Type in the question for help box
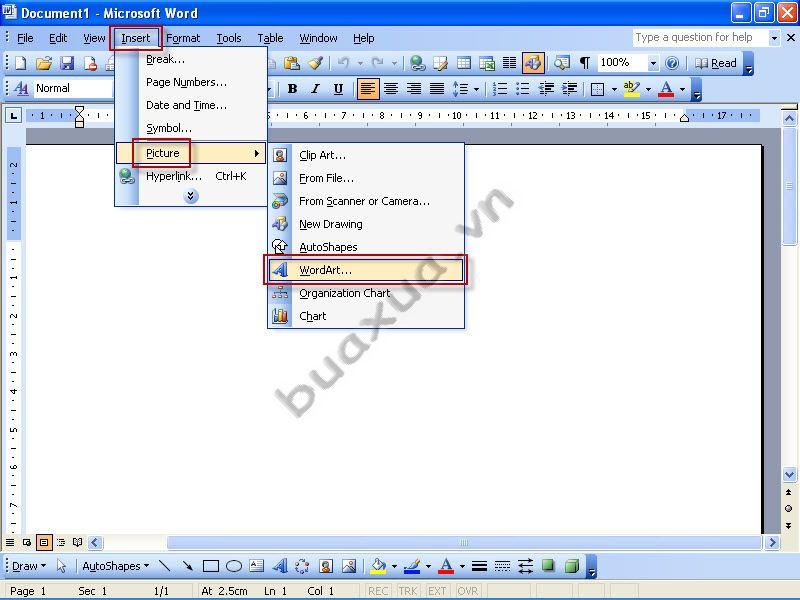 (699, 38)
